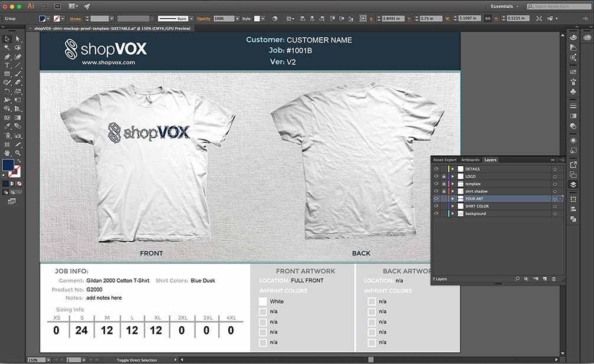
Task: Switch to the Asset Export tab
Action: [445, 160]
